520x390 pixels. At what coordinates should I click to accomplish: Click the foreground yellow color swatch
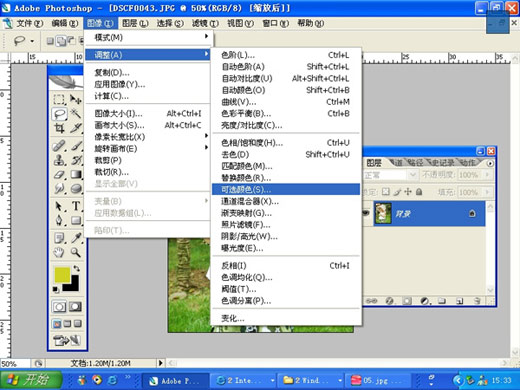pyautogui.click(x=62, y=275)
